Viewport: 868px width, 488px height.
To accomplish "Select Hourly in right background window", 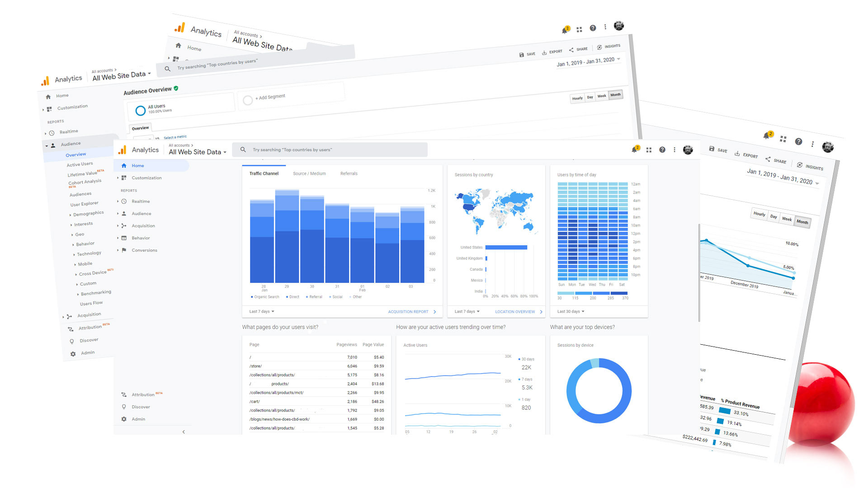I will click(759, 214).
